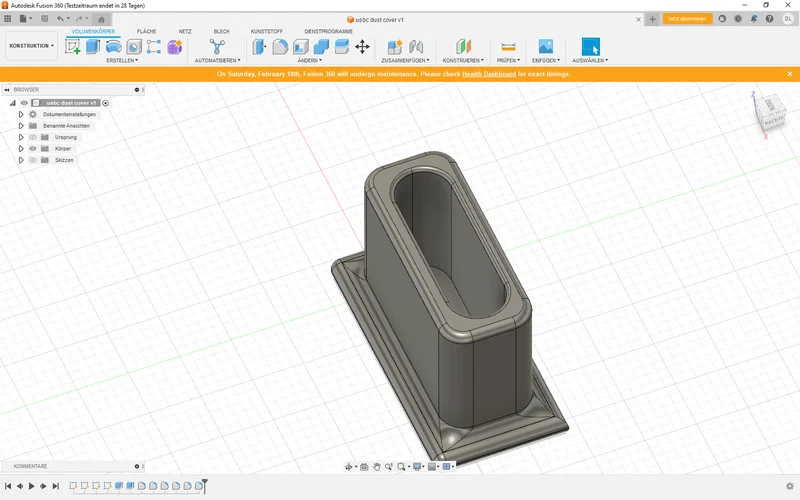Click the Combine bodies icon
Viewport: 800px width, 500px height.
click(321, 47)
